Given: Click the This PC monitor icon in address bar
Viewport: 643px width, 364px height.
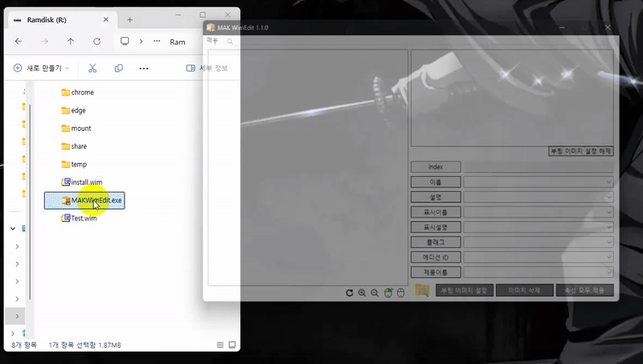Looking at the screenshot, I should tap(125, 42).
